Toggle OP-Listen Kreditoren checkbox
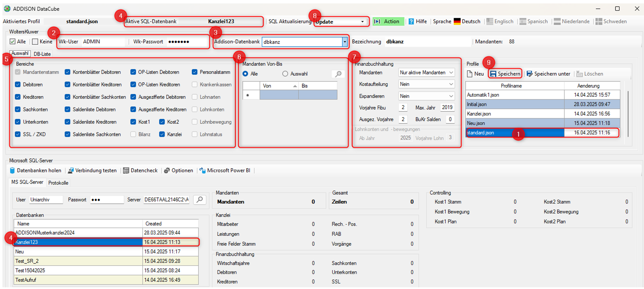This screenshot has width=644, height=289. click(133, 84)
